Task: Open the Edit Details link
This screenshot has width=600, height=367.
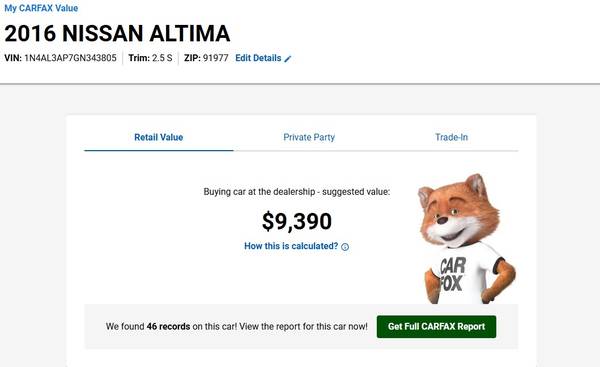Action: (258, 58)
